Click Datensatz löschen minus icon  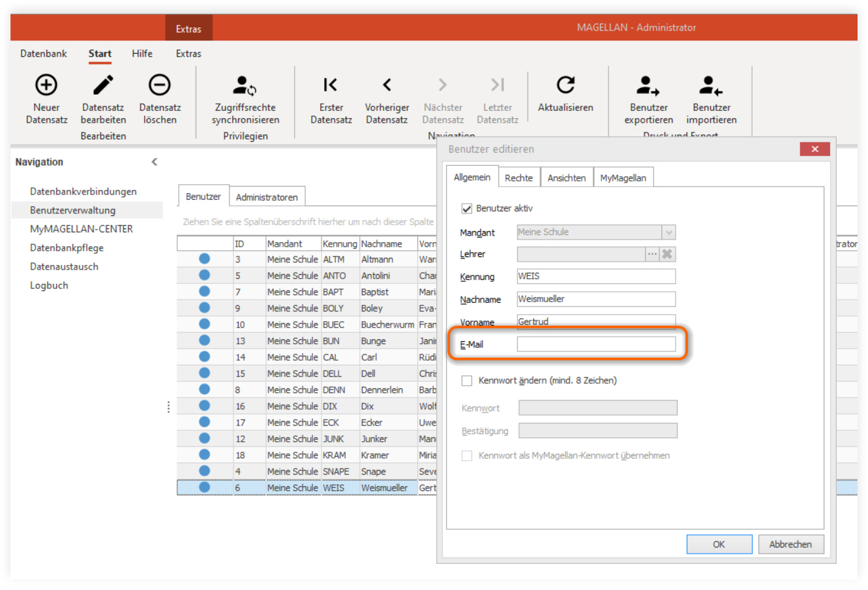(x=160, y=85)
